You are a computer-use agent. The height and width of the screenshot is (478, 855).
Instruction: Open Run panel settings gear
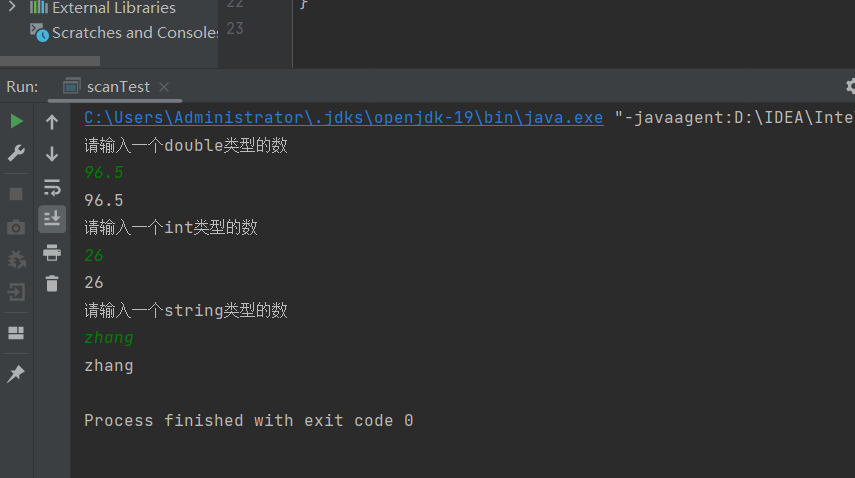pos(850,87)
